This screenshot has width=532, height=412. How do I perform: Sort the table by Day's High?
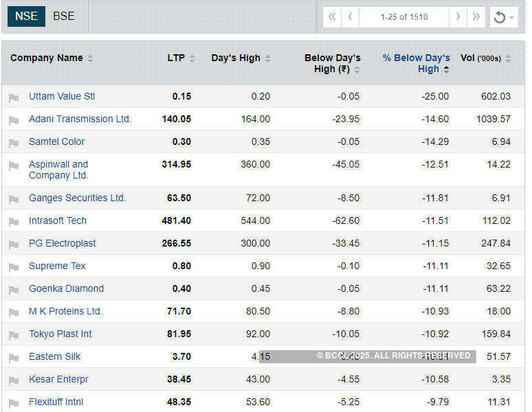coord(241,58)
